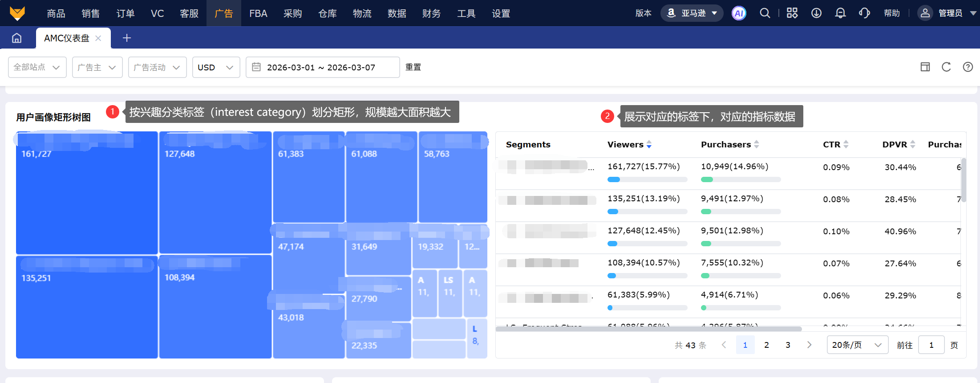Sort the table by Viewers
The height and width of the screenshot is (383, 980).
(649, 144)
